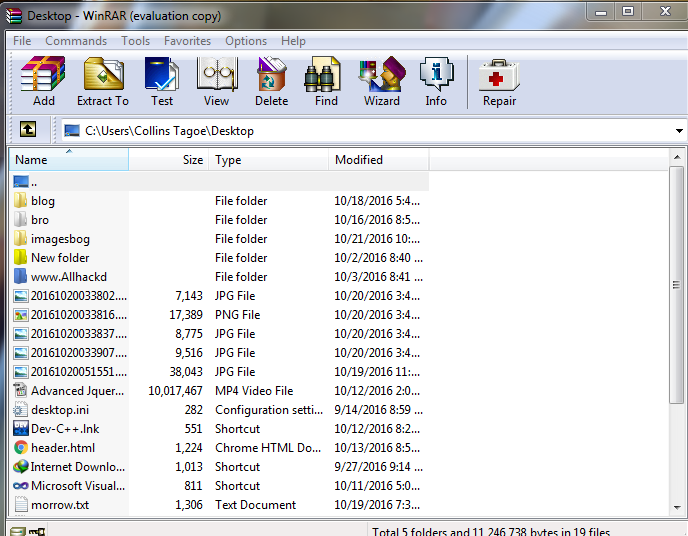Click the password key icon in status bar

click(37, 532)
